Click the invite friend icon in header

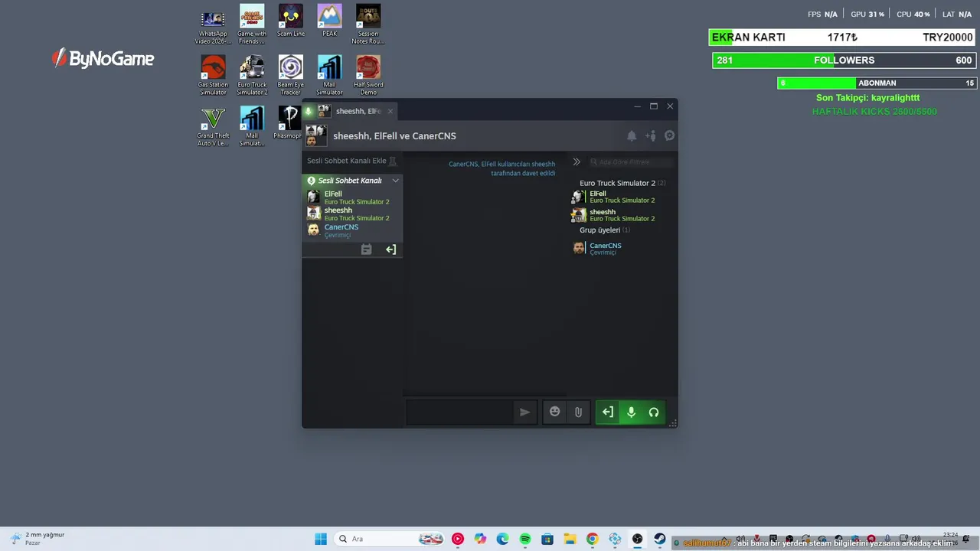tap(651, 135)
